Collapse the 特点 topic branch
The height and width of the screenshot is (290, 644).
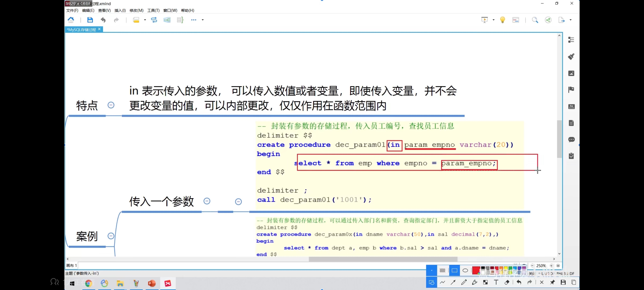coord(111,105)
